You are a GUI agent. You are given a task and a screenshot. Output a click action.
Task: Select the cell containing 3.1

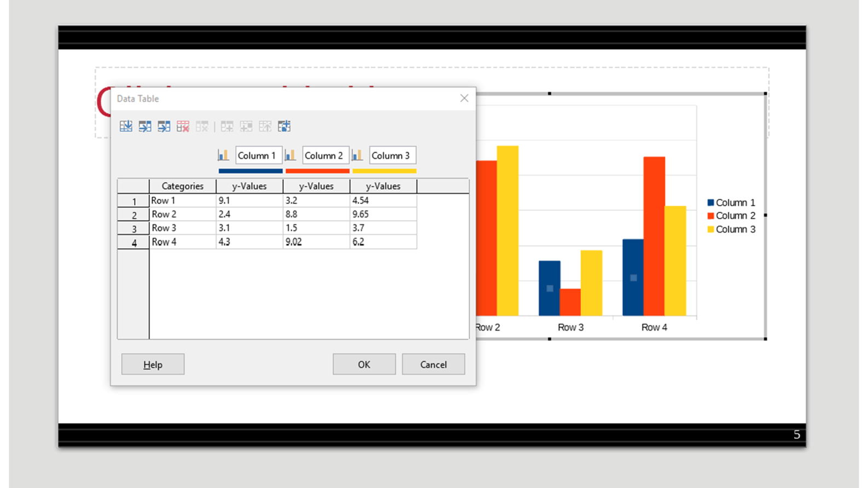(250, 228)
